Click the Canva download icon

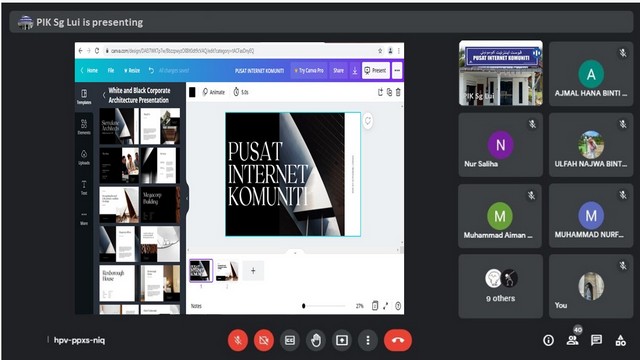(x=355, y=71)
